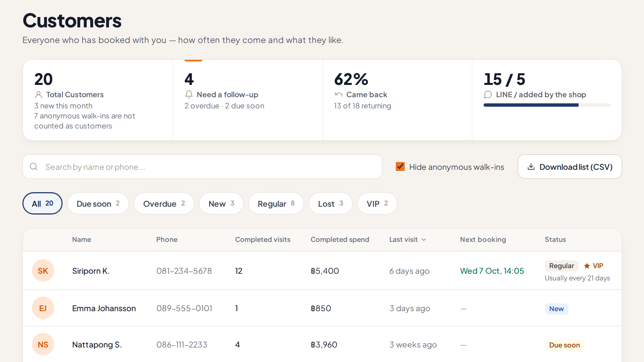Viewport: 644px width, 362px height.
Task: Open Emma Johansson customer name
Action: click(x=104, y=308)
